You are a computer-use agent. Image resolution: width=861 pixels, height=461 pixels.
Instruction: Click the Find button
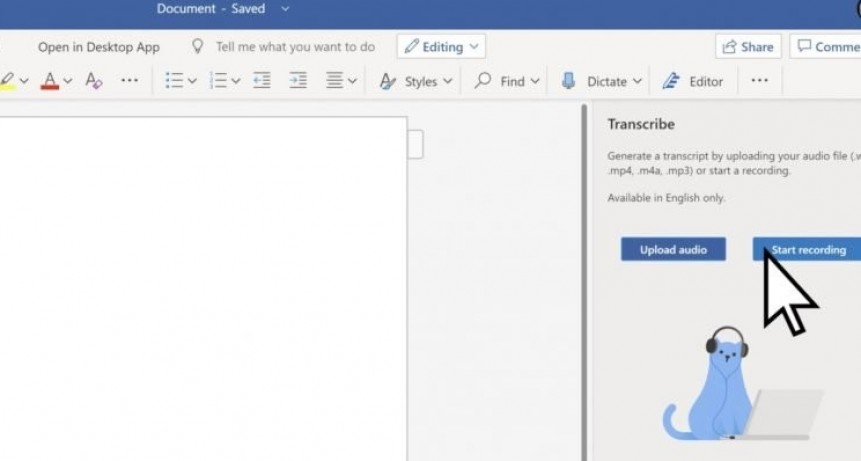pos(500,81)
